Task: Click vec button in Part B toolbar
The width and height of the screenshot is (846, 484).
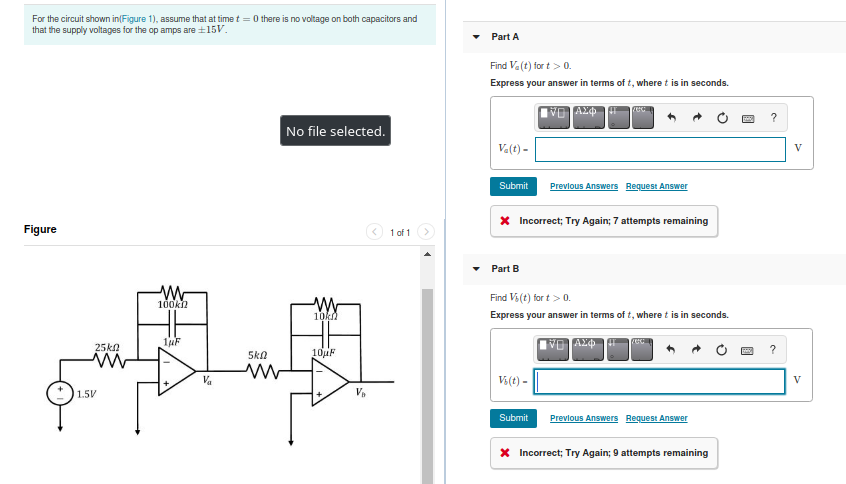Action: tap(642, 349)
